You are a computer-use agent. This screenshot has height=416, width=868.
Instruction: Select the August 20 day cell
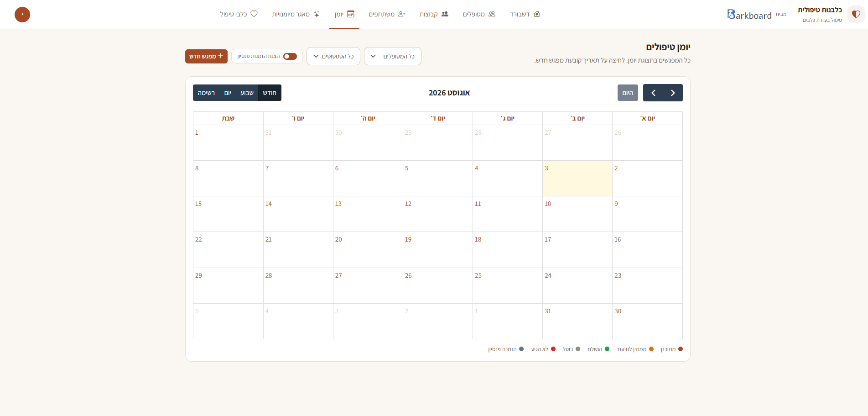pyautogui.click(x=368, y=249)
